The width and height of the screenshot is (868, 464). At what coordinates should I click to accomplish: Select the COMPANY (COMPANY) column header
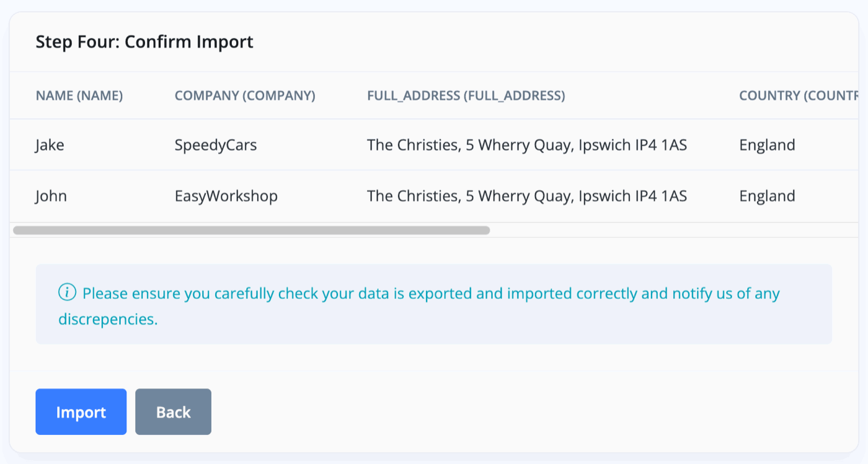pyautogui.click(x=245, y=96)
